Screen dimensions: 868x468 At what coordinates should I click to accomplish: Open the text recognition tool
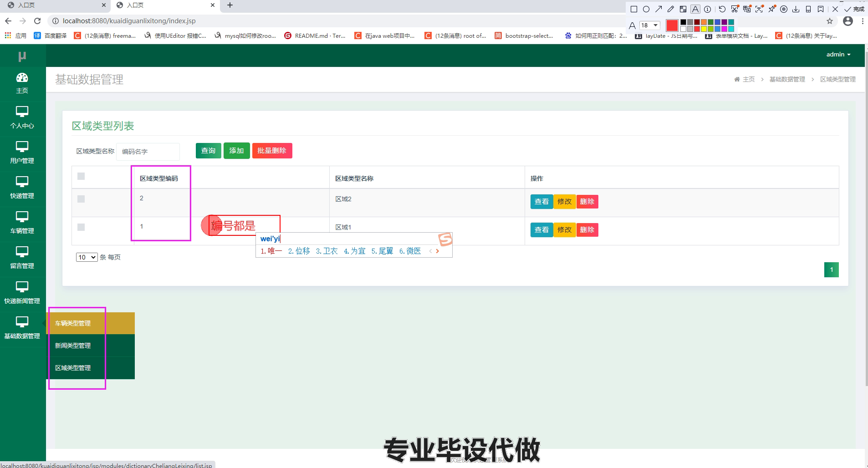(x=759, y=9)
